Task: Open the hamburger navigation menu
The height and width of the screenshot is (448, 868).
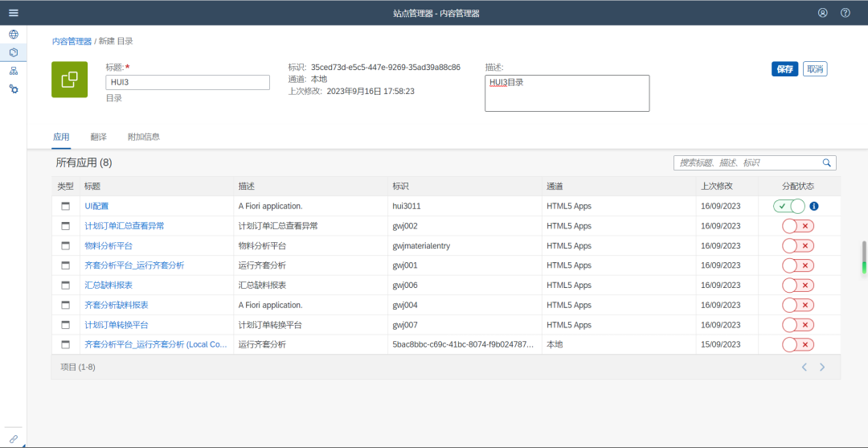Action: pos(14,13)
